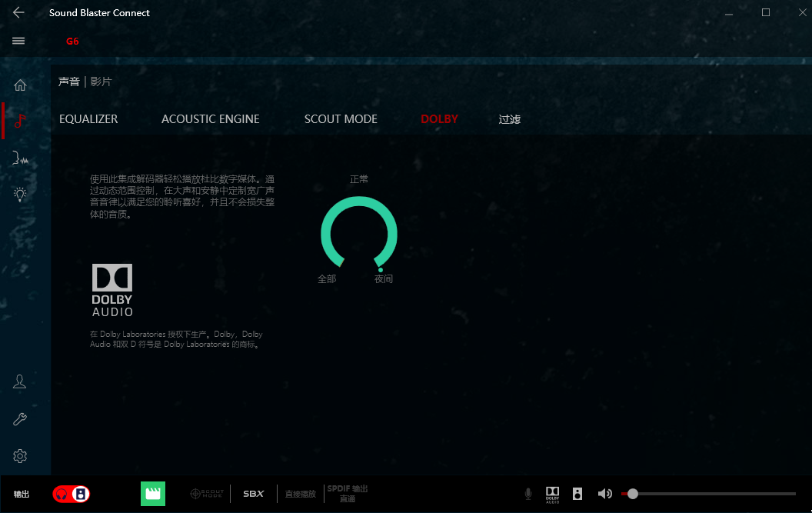This screenshot has height=513, width=812.
Task: Open the wrench Setup sidebar icon
Action: click(20, 418)
